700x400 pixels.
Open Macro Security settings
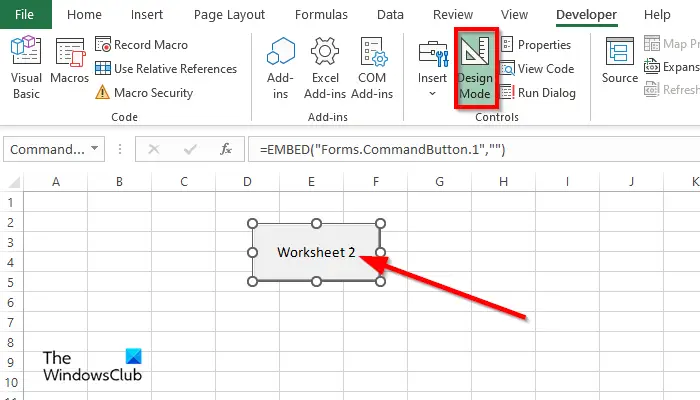[x=144, y=93]
